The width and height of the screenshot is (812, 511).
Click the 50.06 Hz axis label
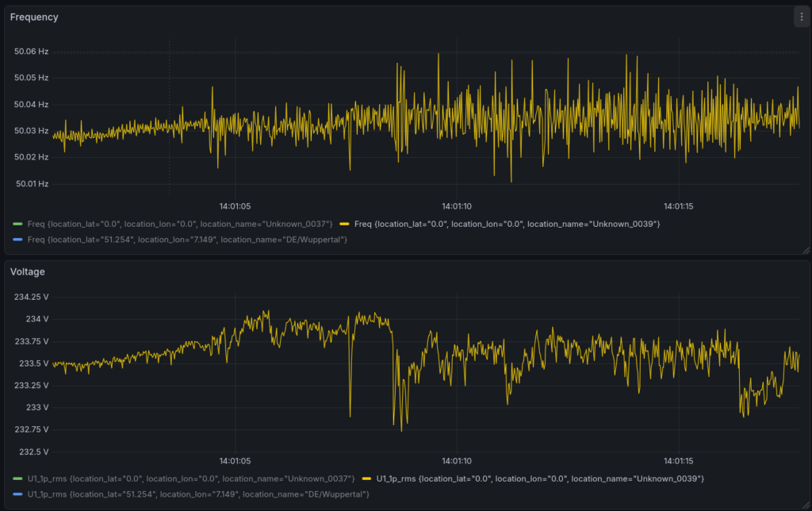click(32, 52)
